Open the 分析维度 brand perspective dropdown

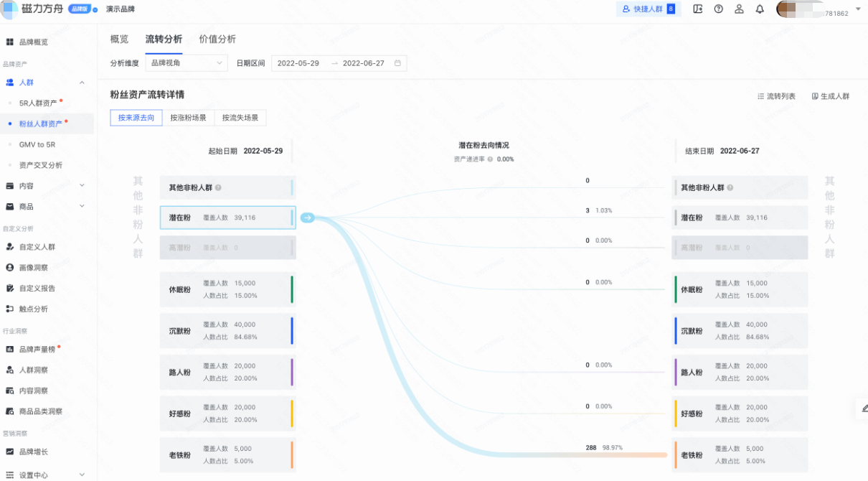(186, 62)
